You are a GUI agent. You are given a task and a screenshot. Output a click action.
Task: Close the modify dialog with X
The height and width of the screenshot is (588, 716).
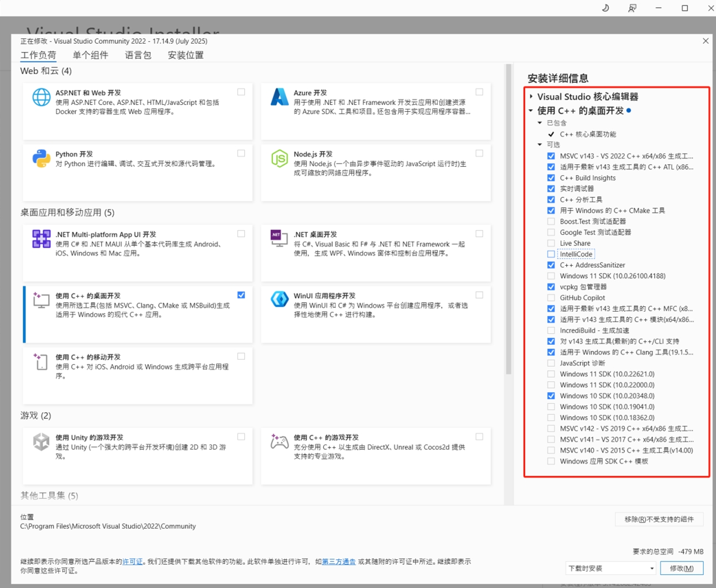click(706, 41)
